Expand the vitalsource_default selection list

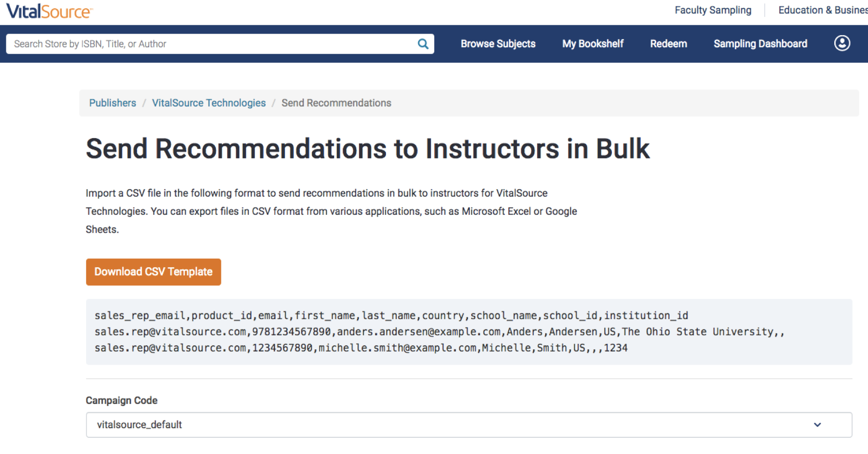pos(451,425)
